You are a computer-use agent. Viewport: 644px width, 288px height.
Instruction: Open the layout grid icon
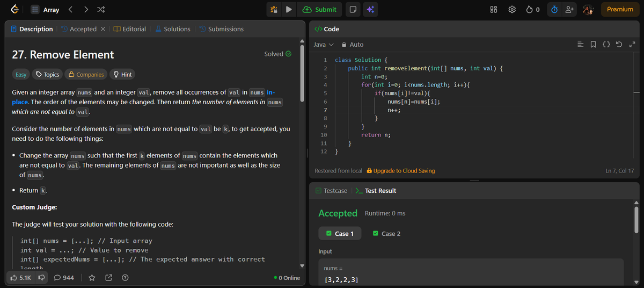click(494, 10)
